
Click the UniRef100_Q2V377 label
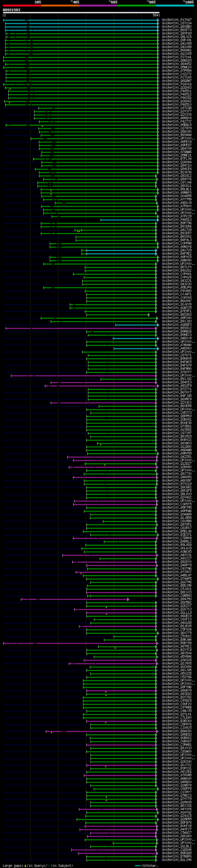(x=177, y=111)
